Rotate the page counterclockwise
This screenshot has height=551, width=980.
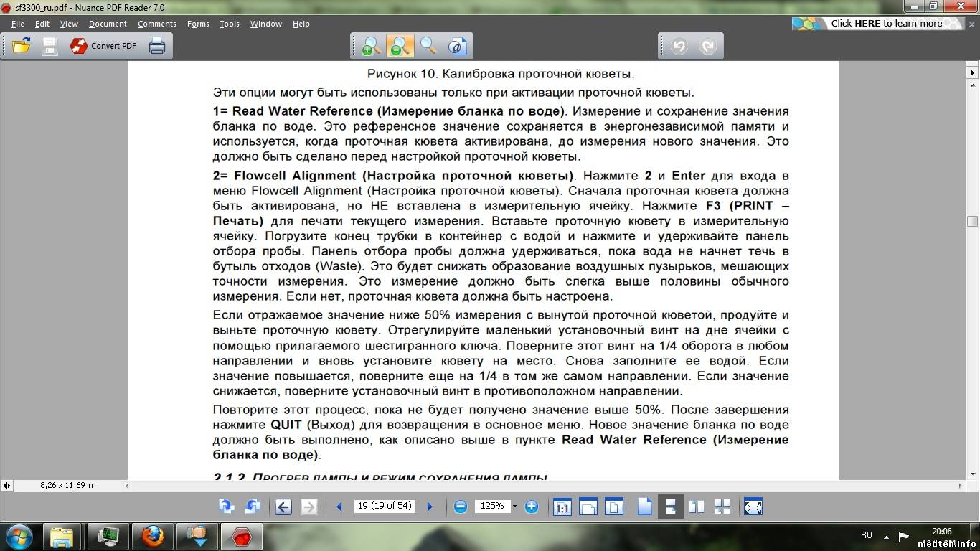click(x=252, y=507)
